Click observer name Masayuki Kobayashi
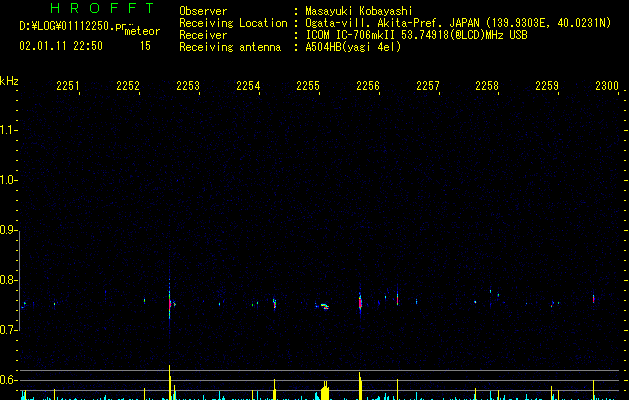 pyautogui.click(x=359, y=11)
